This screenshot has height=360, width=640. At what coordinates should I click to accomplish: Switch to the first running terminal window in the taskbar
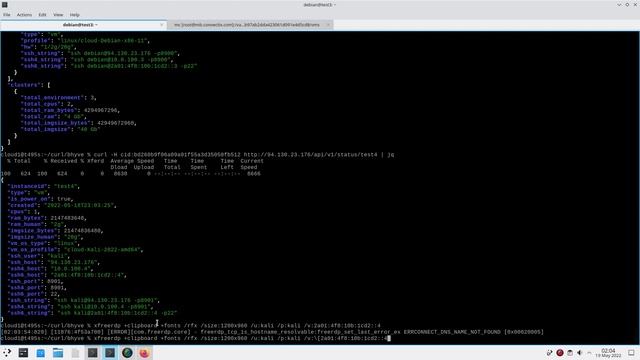pyautogui.click(x=93, y=353)
